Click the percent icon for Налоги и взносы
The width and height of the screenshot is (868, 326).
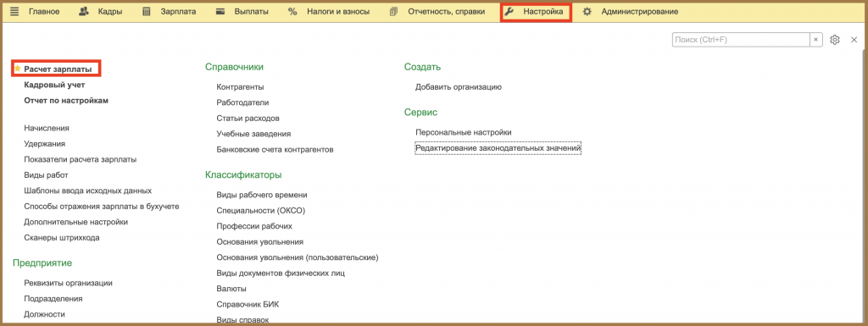[292, 11]
